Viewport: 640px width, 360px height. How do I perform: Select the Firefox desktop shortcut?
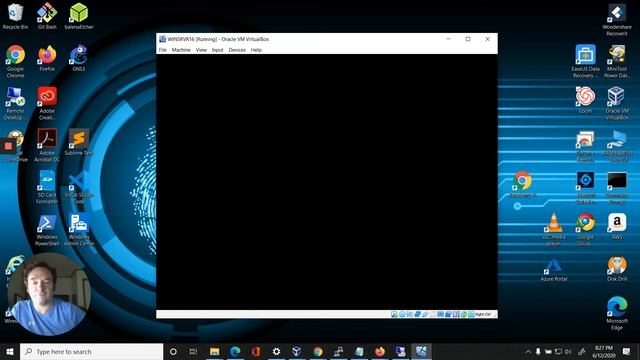click(x=47, y=58)
